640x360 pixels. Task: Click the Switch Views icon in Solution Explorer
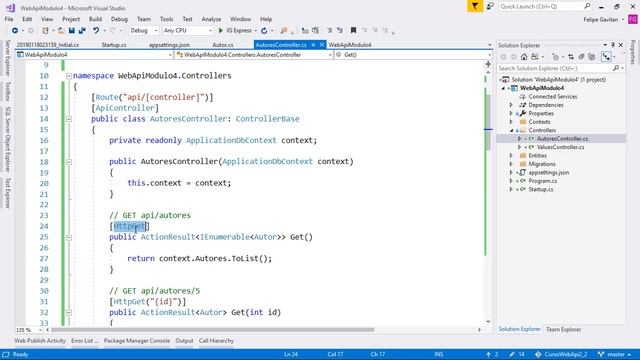tap(535, 57)
